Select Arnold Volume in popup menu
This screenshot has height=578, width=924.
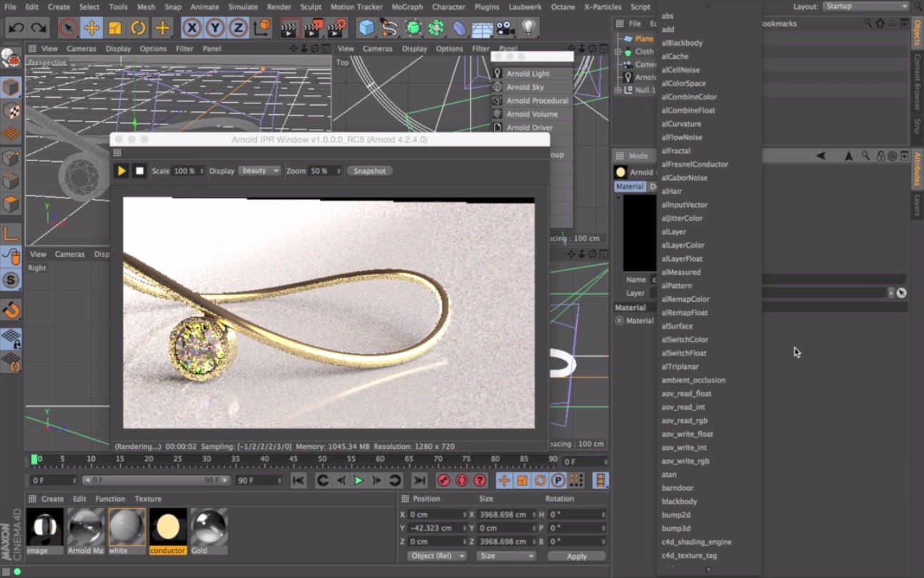click(x=532, y=114)
